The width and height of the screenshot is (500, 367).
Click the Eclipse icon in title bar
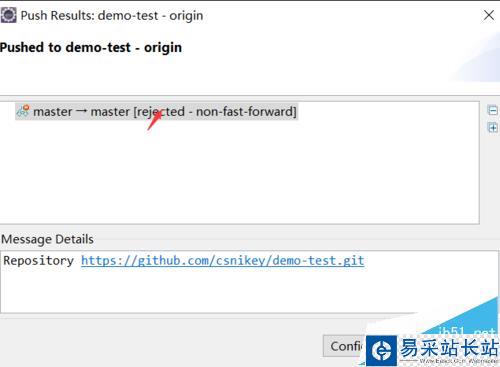tap(8, 15)
